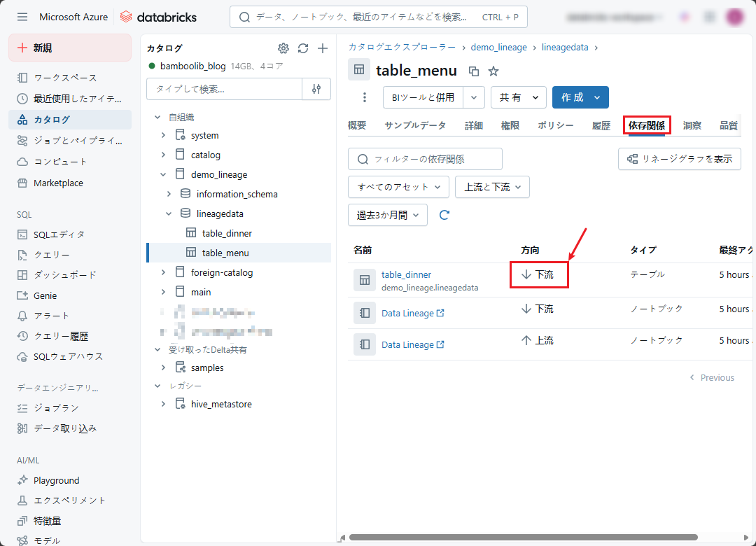
Task: Click リネージグラフを表示 button
Action: coord(679,159)
